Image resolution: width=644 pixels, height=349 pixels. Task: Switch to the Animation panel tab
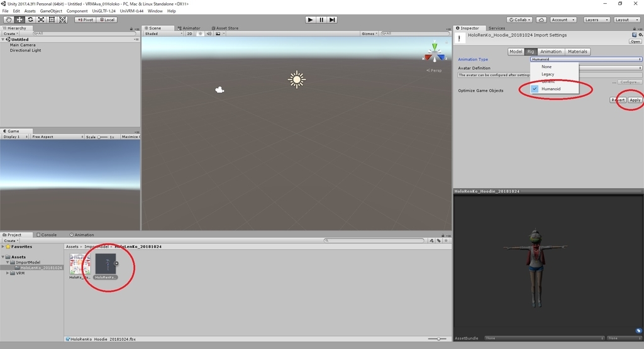pyautogui.click(x=81, y=235)
